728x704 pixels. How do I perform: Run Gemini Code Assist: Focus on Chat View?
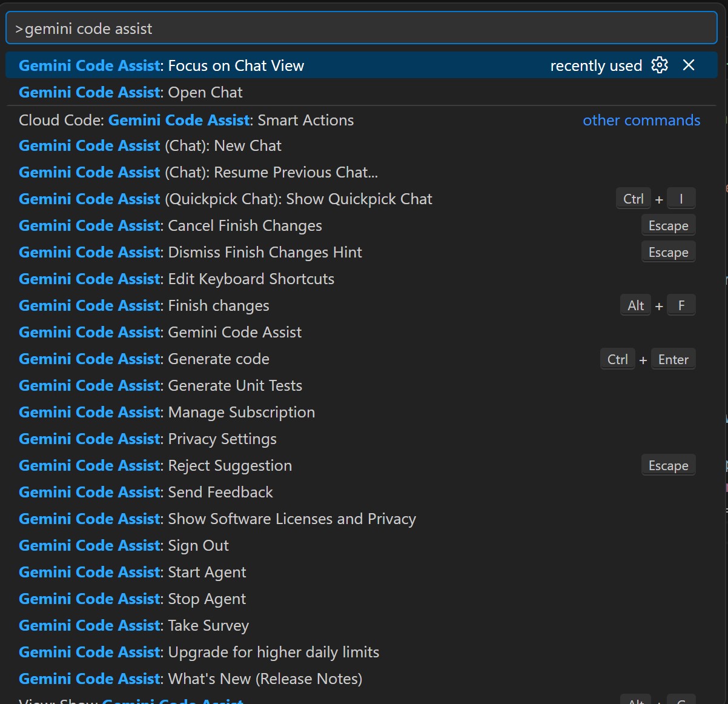tap(362, 65)
